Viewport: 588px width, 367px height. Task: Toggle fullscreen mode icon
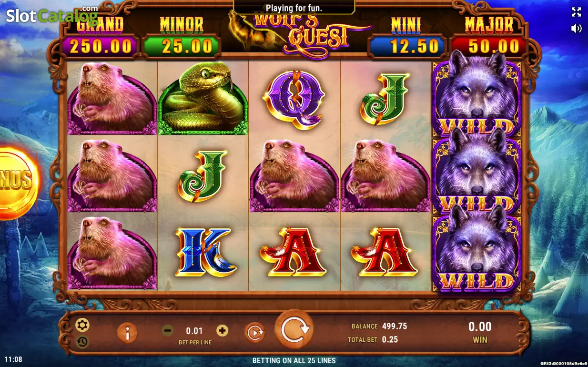576,12
